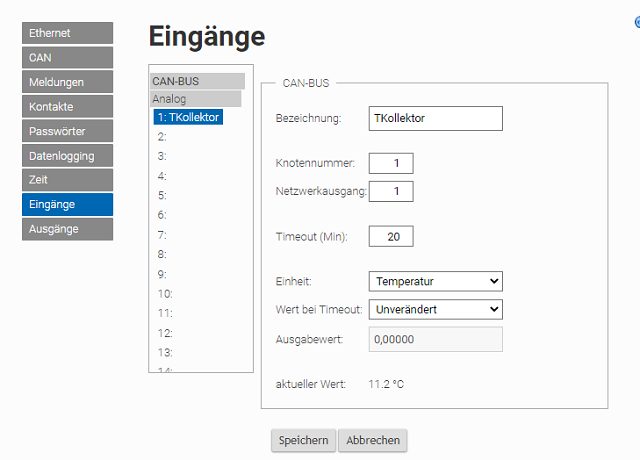
Task: Go to the Meldungen page
Action: pyautogui.click(x=67, y=82)
